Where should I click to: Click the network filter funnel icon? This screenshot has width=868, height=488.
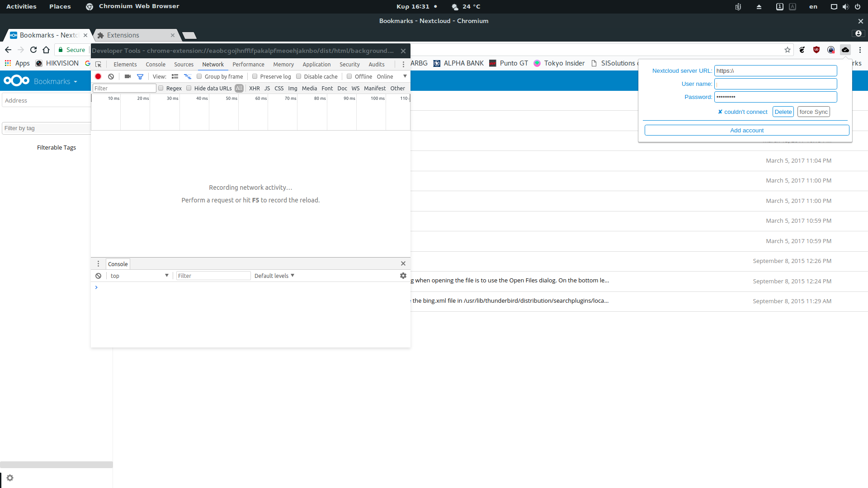(x=140, y=77)
